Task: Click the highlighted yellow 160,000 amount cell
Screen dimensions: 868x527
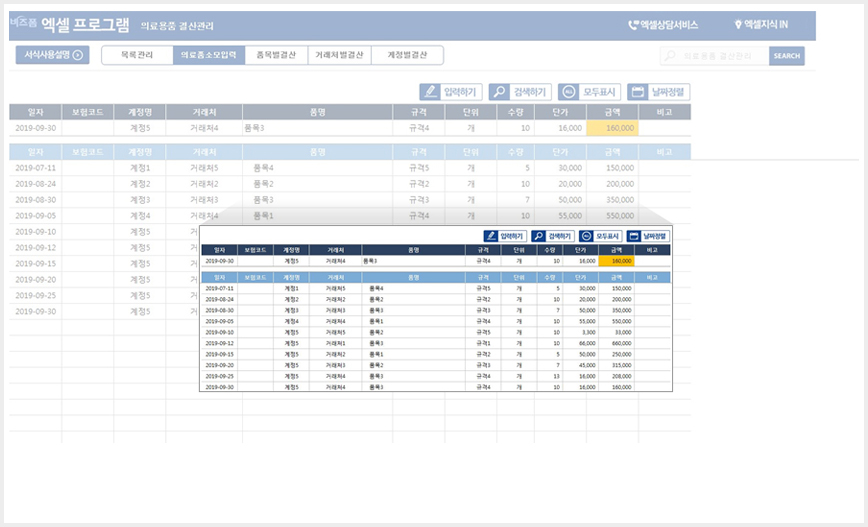Action: (x=612, y=128)
